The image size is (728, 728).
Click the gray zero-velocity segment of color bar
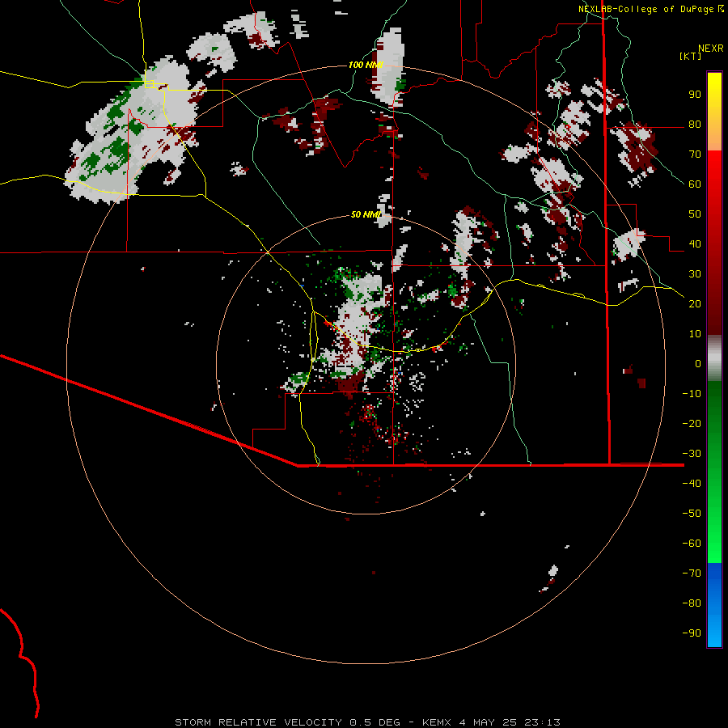click(714, 358)
